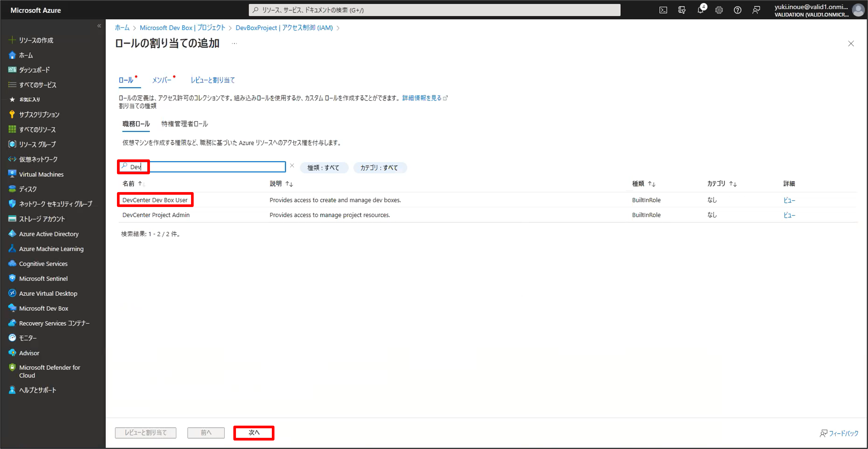Close the role assignment blade
Viewport: 868px width, 449px height.
pos(851,43)
